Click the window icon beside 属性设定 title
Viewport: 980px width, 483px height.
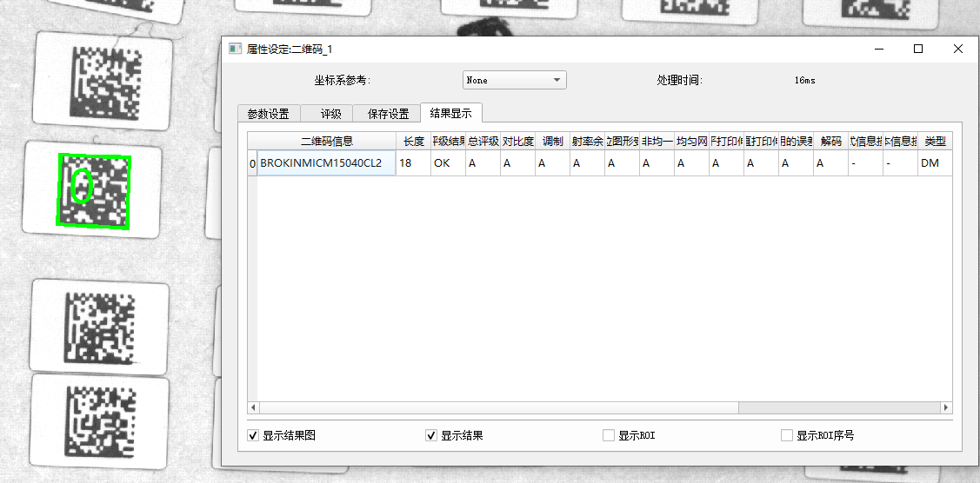click(235, 50)
